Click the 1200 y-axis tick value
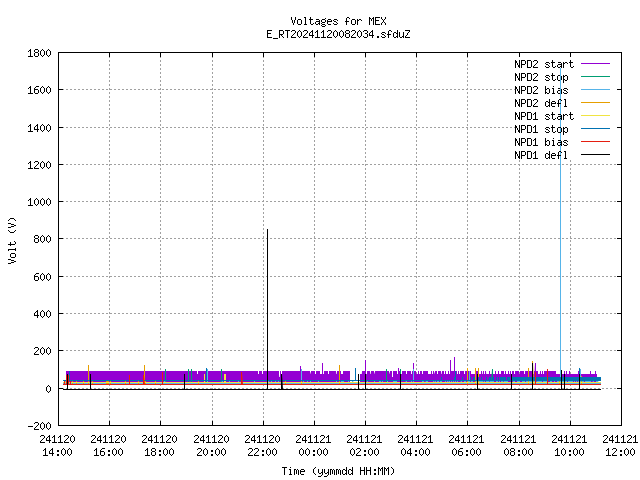The width and height of the screenshot is (640, 480). (39, 165)
